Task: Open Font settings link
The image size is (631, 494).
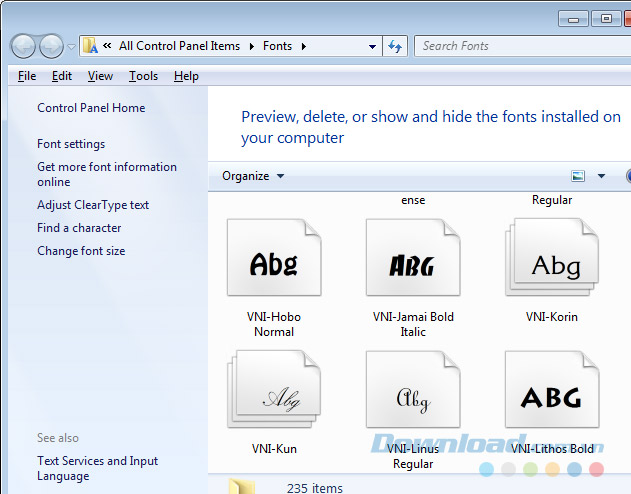Action: tap(71, 144)
